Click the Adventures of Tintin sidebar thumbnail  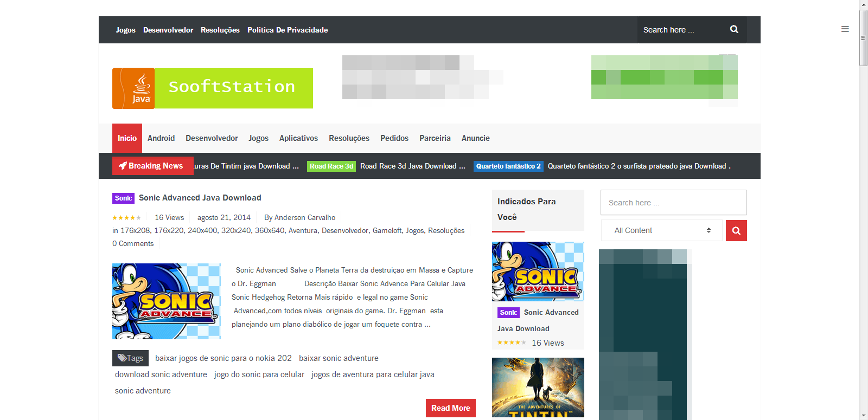[x=538, y=387]
